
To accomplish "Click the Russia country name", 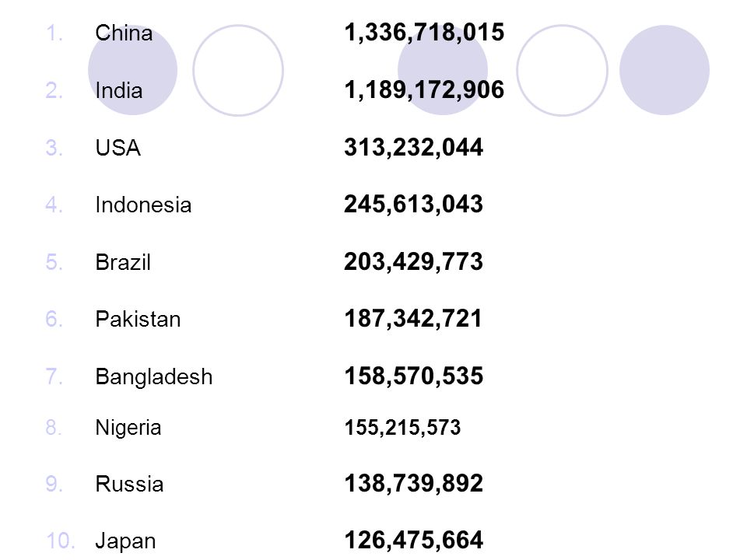I will click(130, 484).
